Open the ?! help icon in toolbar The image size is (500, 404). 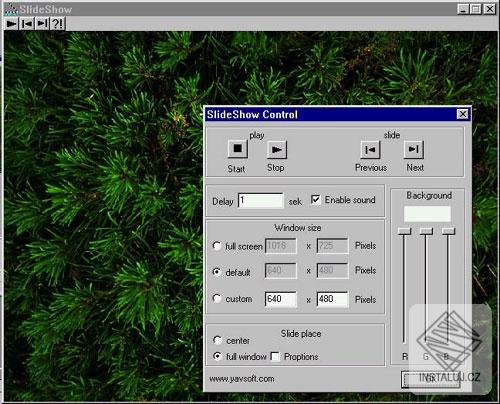point(57,24)
